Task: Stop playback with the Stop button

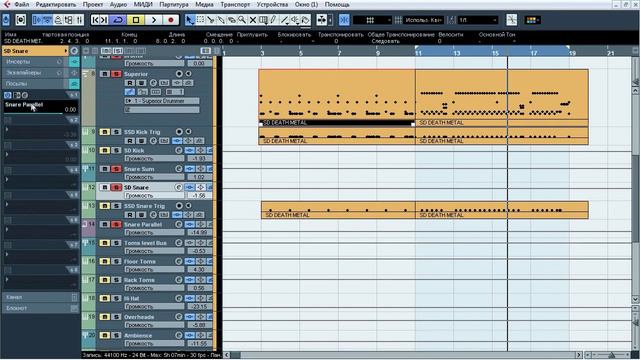Action: tap(136, 20)
